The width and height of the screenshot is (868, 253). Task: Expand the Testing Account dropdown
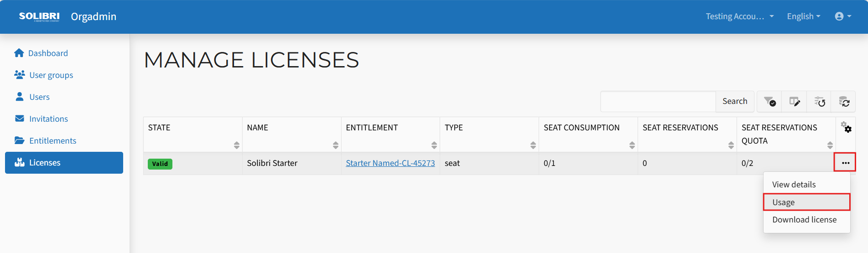tap(739, 16)
